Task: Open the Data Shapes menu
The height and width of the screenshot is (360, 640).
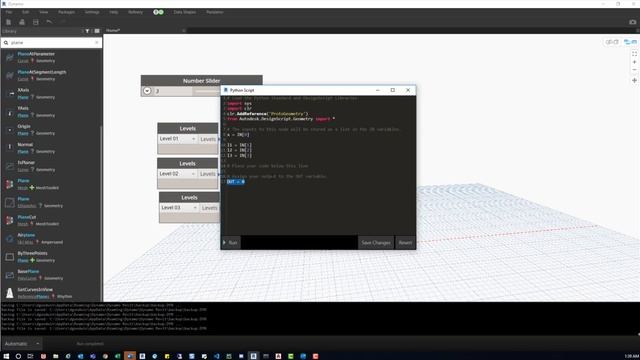Action: click(184, 12)
